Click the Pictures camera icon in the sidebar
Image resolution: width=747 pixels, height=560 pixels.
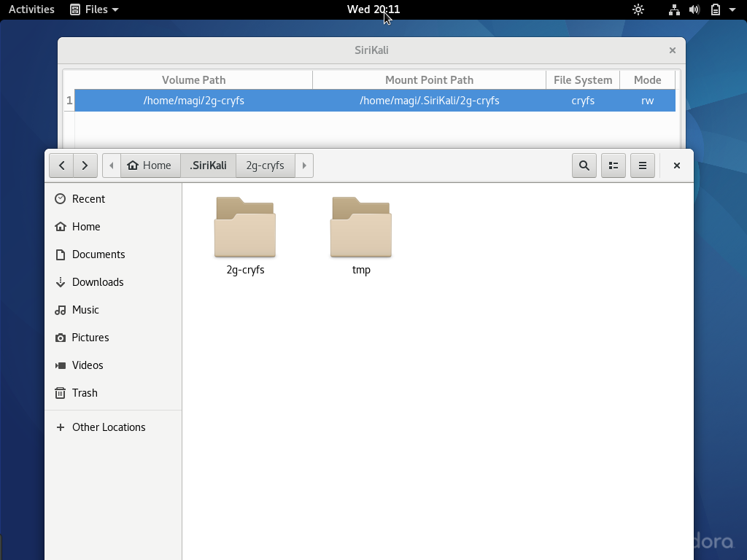point(60,338)
